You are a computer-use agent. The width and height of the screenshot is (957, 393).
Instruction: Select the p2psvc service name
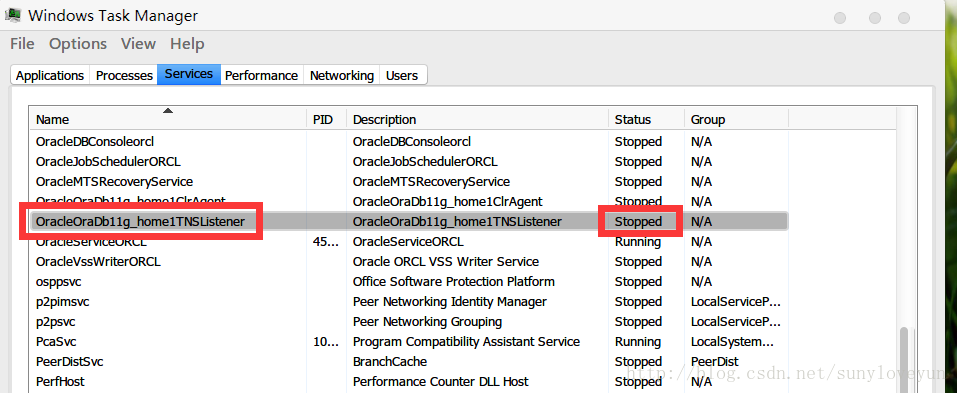(55, 322)
